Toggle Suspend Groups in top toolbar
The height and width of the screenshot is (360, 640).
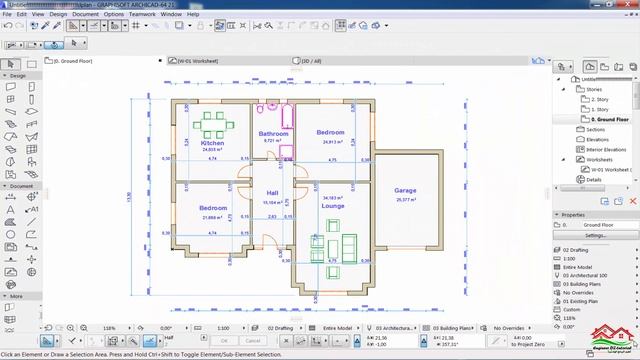click(341, 26)
